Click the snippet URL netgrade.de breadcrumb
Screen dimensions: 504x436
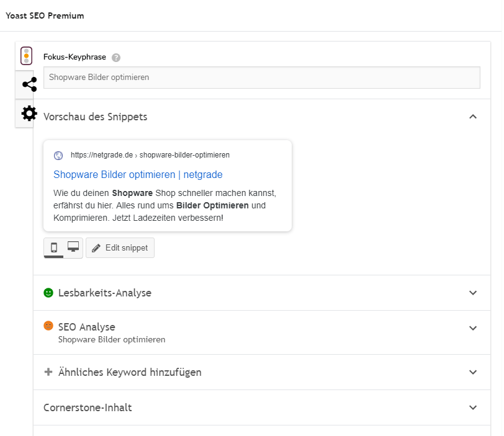150,155
